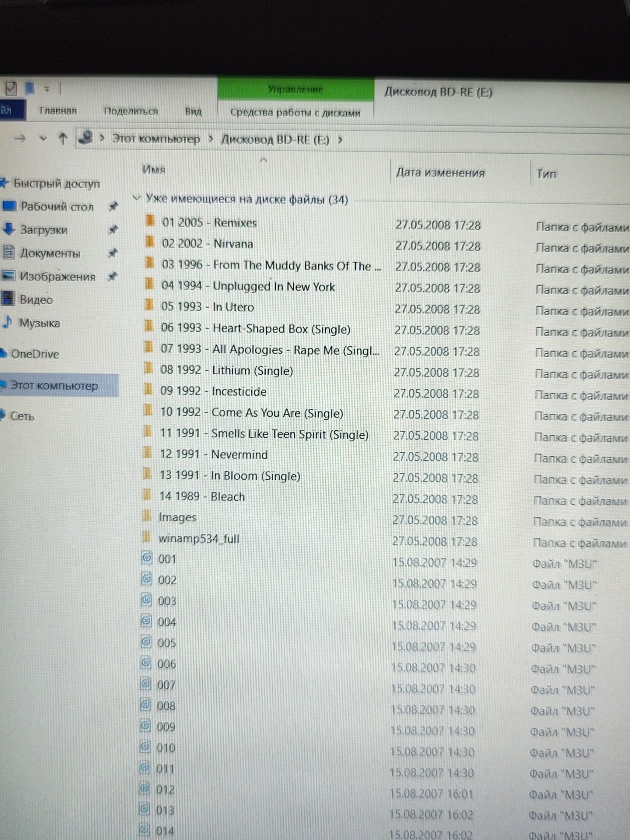The height and width of the screenshot is (840, 630).
Task: Switch to the Поделиться ribbon tab
Action: pos(131,111)
